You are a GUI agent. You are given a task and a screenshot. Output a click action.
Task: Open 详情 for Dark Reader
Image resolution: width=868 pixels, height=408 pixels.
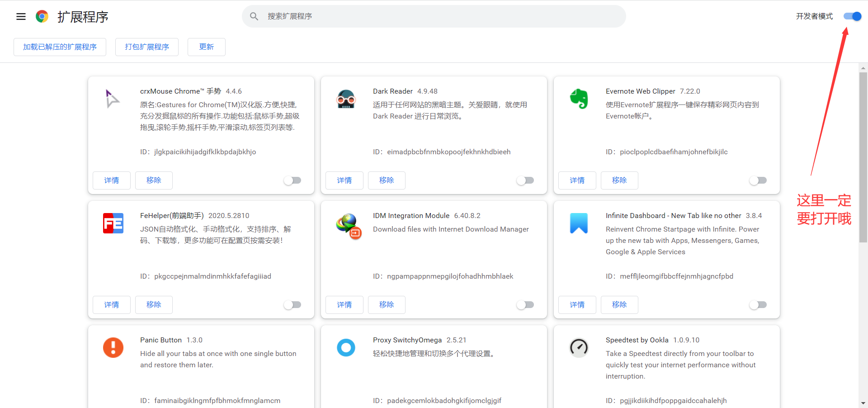pyautogui.click(x=344, y=180)
